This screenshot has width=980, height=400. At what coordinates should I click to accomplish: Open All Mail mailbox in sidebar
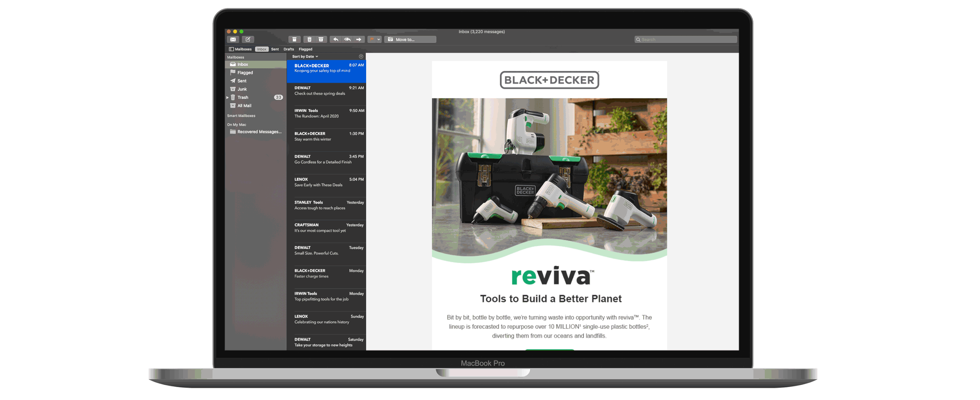click(256, 105)
